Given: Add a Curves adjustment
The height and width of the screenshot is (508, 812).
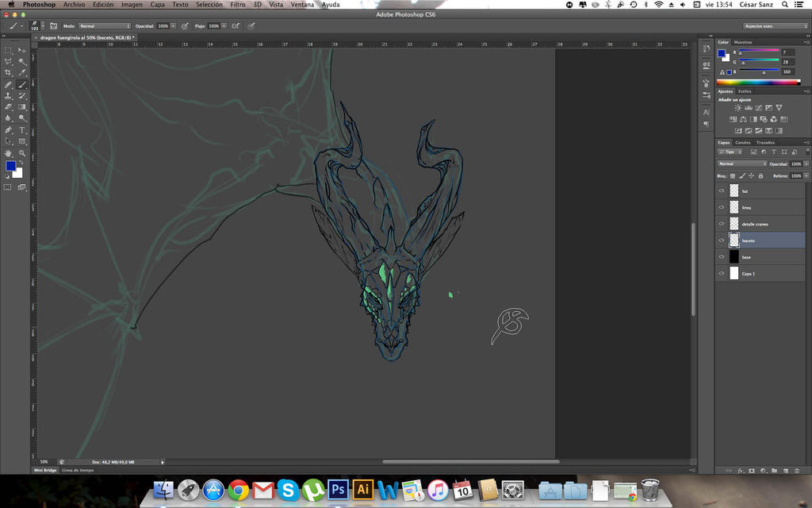Looking at the screenshot, I should 759,108.
